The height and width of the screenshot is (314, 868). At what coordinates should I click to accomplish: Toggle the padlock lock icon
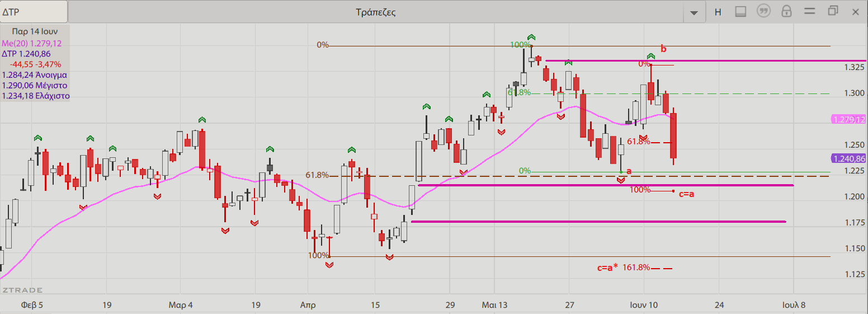[x=786, y=12]
